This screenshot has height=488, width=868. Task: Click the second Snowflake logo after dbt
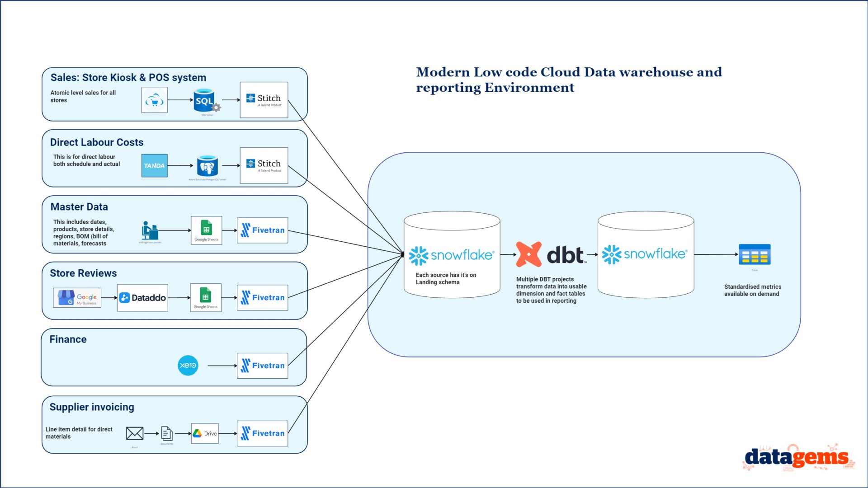(x=645, y=254)
